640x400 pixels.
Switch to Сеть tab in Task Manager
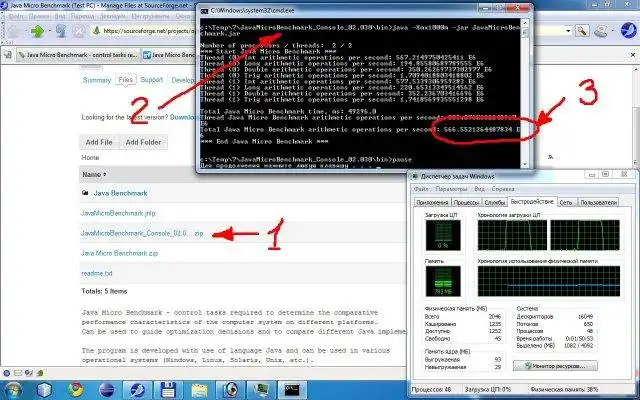point(566,202)
